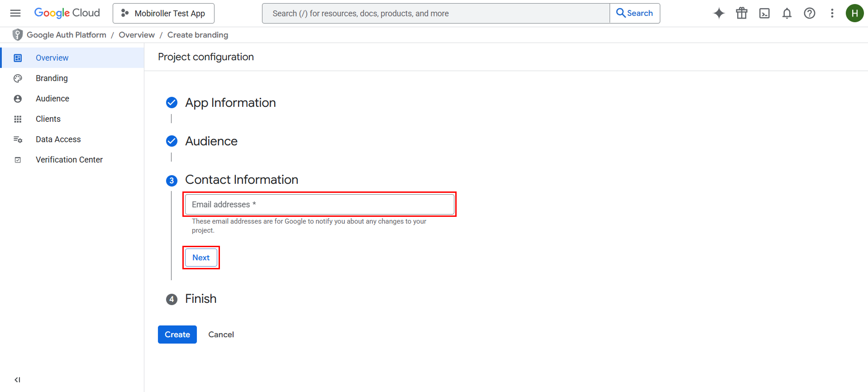Focus the Email addresses input field

point(320,204)
